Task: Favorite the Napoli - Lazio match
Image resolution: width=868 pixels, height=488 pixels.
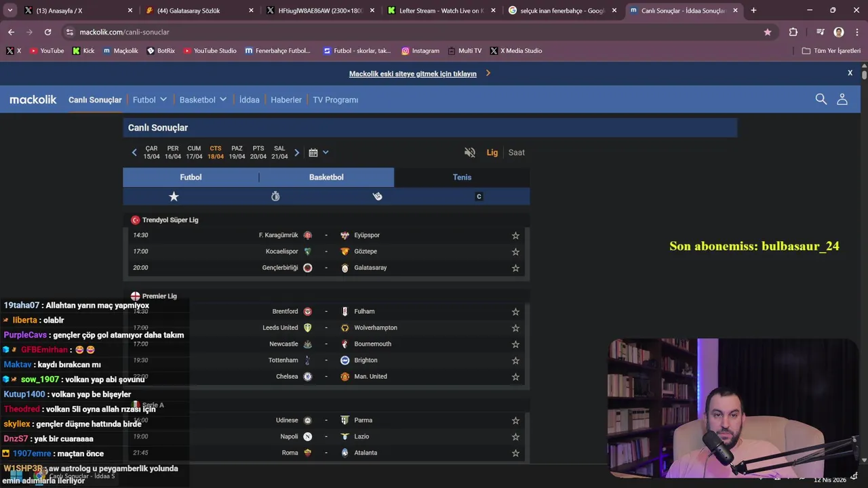Action: pyautogui.click(x=515, y=436)
